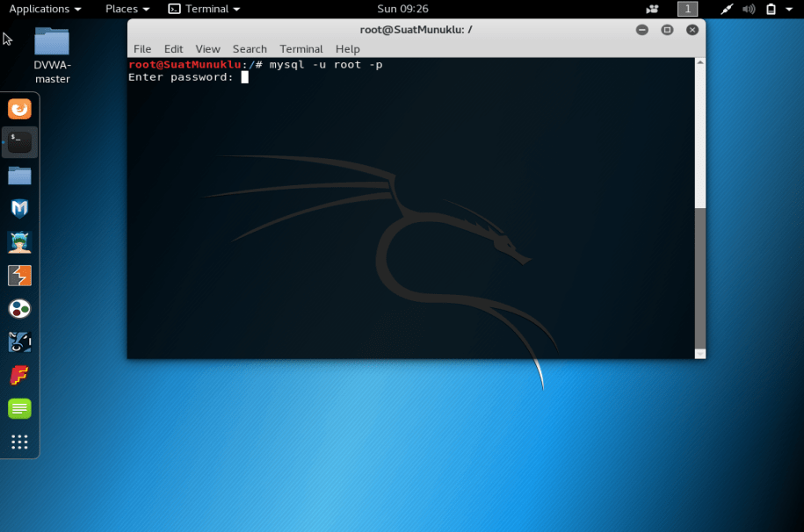Click the battery status icon

[771, 9]
